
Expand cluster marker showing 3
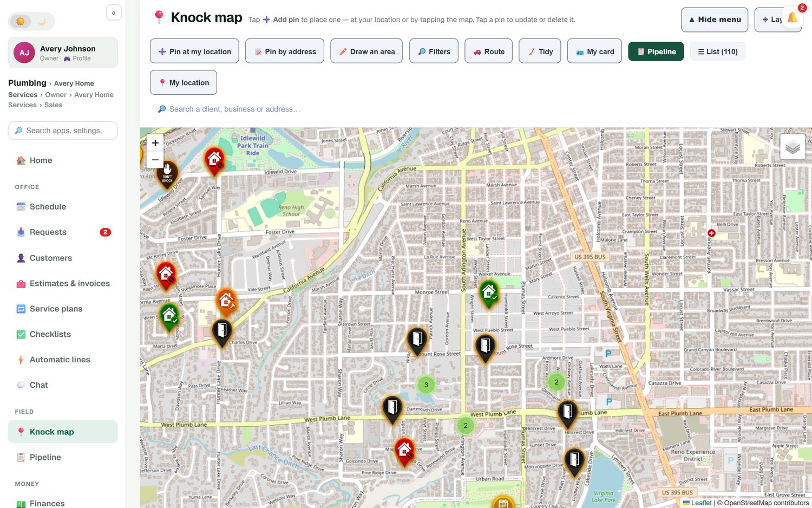coord(426,385)
